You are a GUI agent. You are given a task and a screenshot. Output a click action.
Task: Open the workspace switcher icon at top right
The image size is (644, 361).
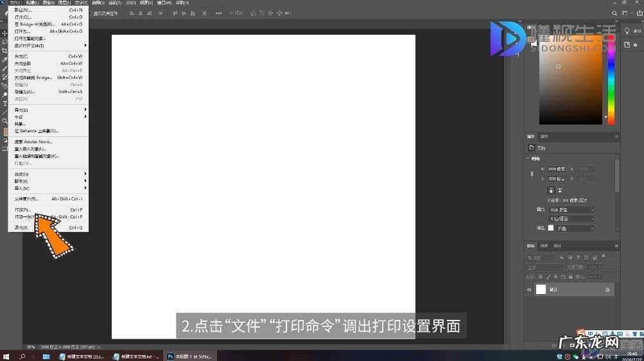[625, 13]
